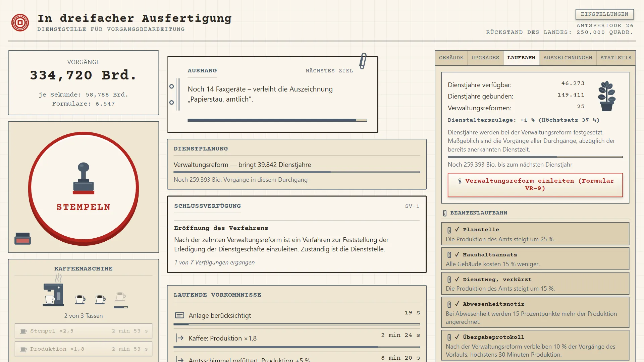
Task: Click the clip icon on the Dienstweg, verkürzt card
Action: [x=449, y=280]
